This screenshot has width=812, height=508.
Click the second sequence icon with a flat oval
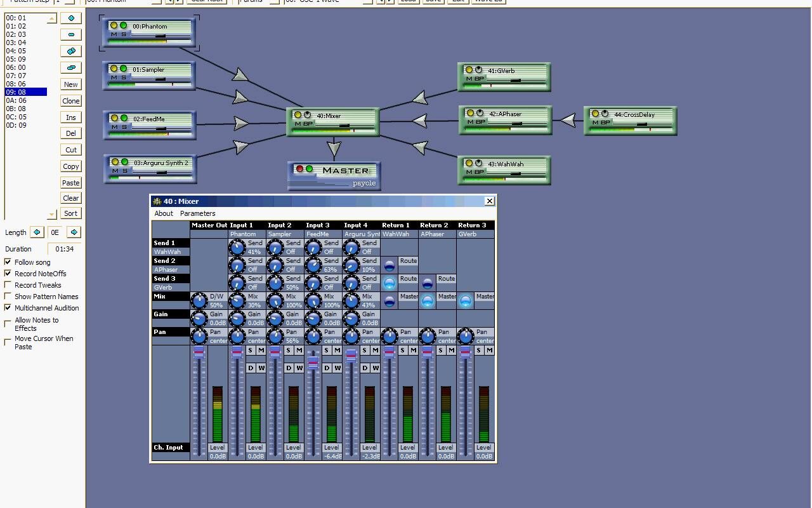coord(70,35)
